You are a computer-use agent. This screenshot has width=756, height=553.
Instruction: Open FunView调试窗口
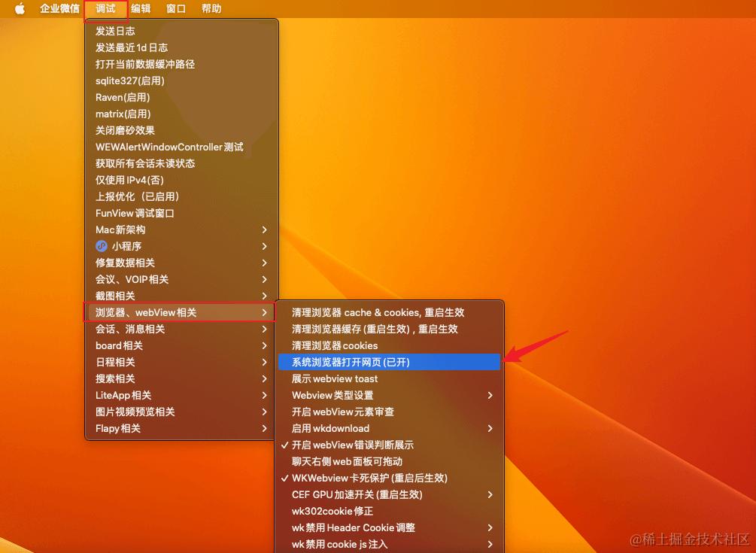[181, 213]
